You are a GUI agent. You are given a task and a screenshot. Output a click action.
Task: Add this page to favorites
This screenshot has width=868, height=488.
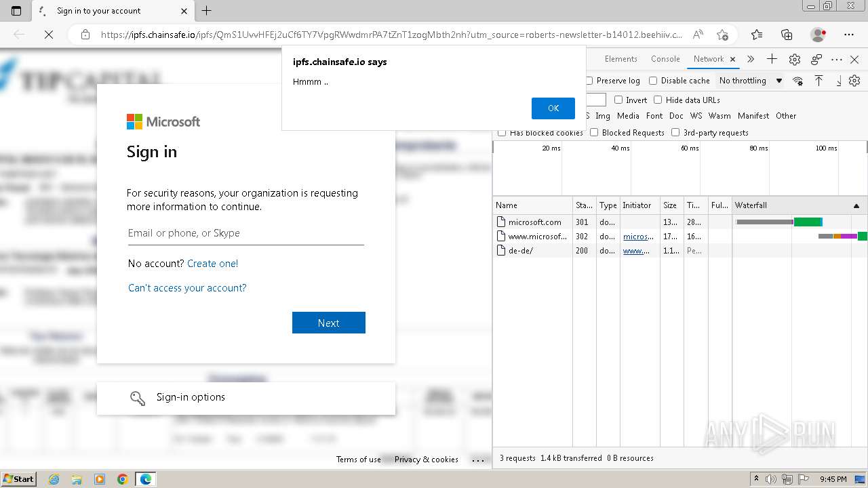tap(722, 35)
